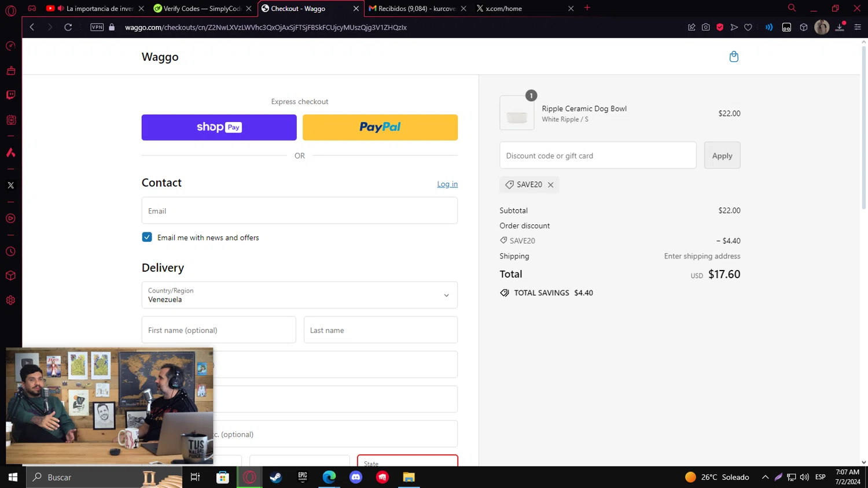Open the Waggo cart bag icon
Image resolution: width=868 pixels, height=488 pixels.
pos(734,57)
